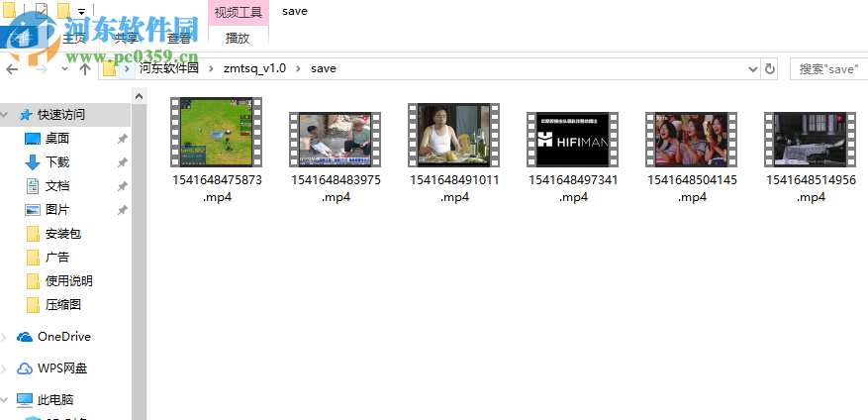Expand the WPS网盘 tree node
868x420 pixels.
click(x=5, y=367)
